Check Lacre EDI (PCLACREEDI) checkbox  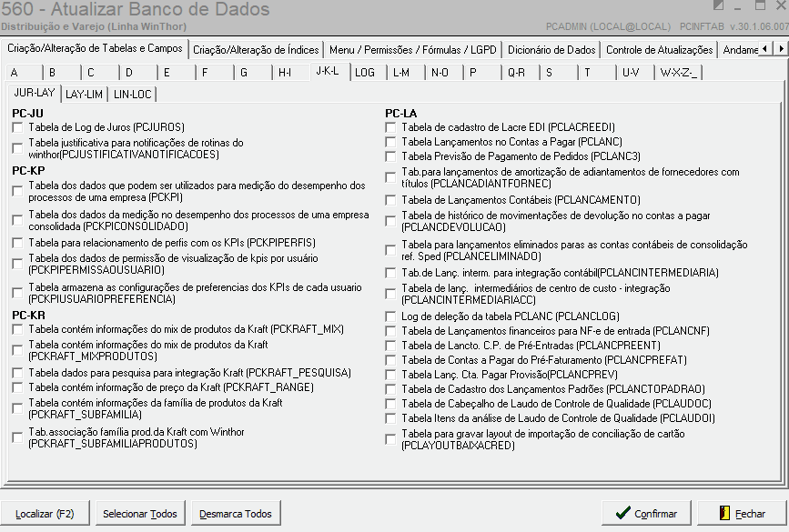pos(390,127)
